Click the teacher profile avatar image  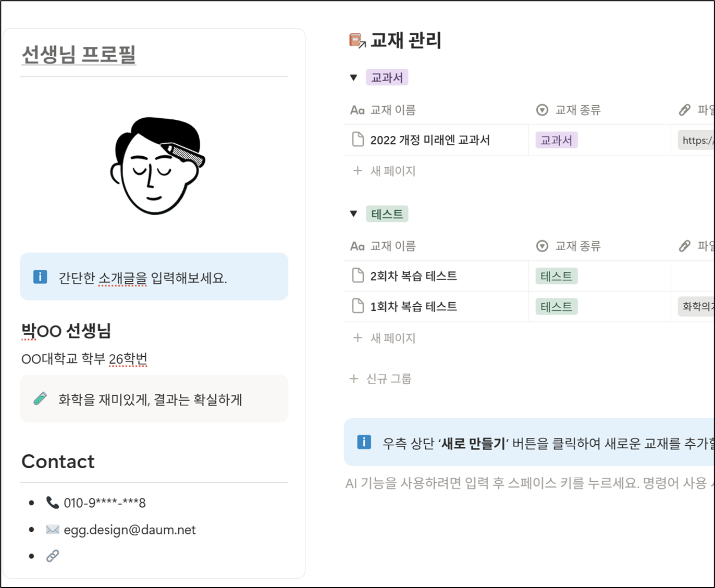tap(157, 165)
